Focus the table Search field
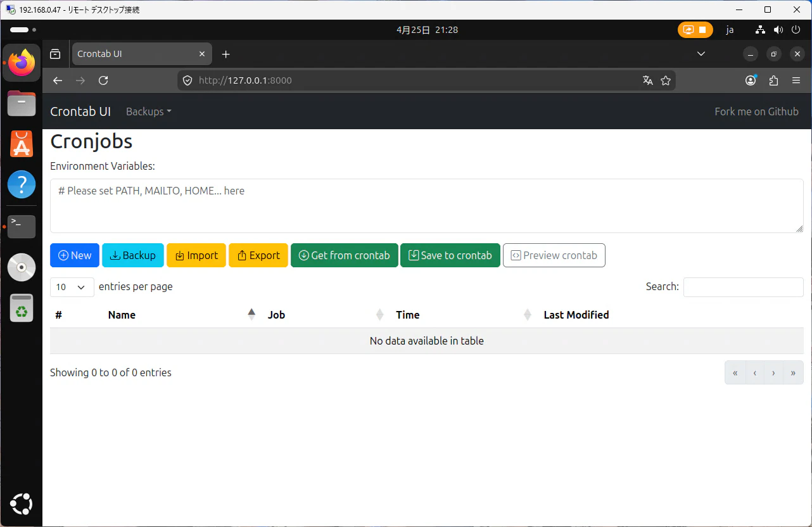This screenshot has width=812, height=527. tap(744, 287)
